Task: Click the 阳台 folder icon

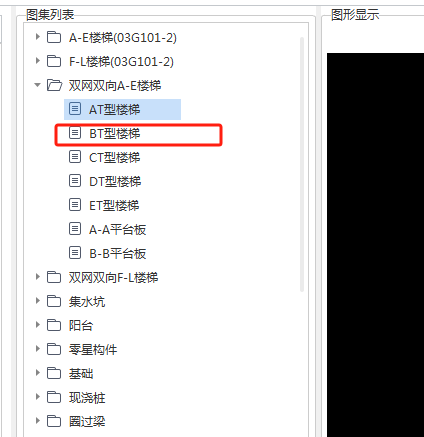Action: (54, 325)
